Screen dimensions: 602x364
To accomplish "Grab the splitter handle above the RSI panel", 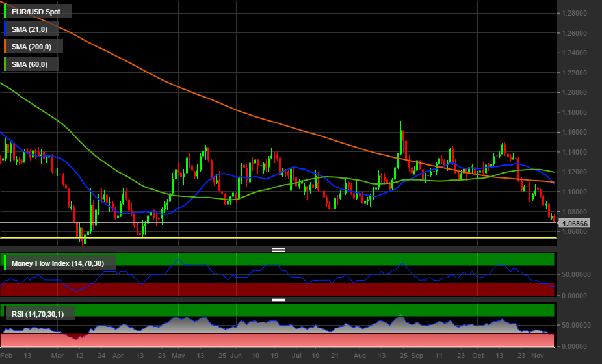I will tap(278, 300).
